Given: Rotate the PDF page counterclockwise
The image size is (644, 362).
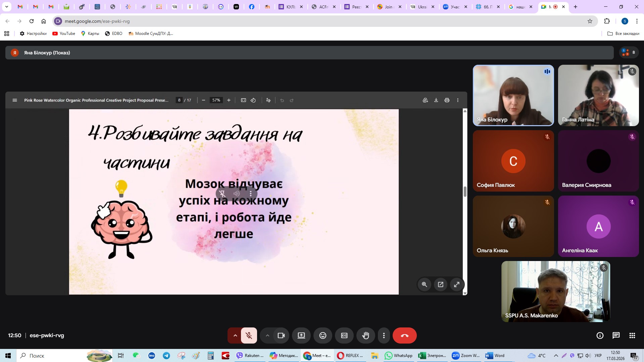Looking at the screenshot, I should click(253, 100).
